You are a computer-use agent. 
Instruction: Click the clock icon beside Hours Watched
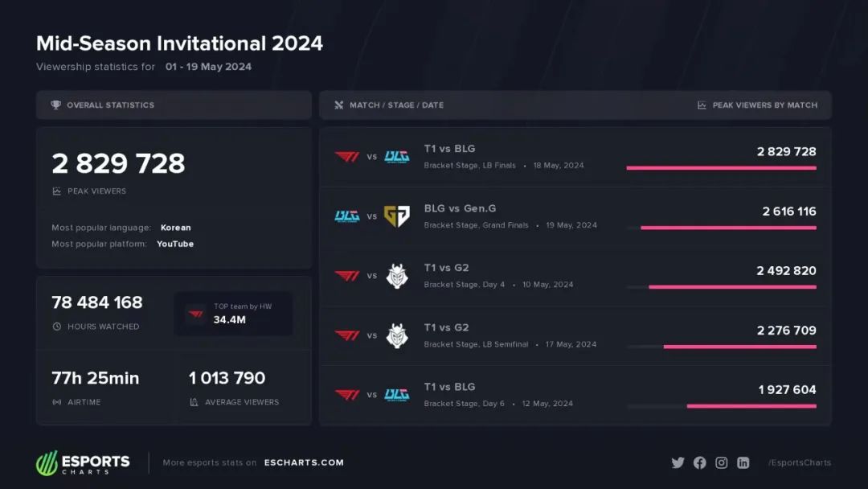[57, 327]
